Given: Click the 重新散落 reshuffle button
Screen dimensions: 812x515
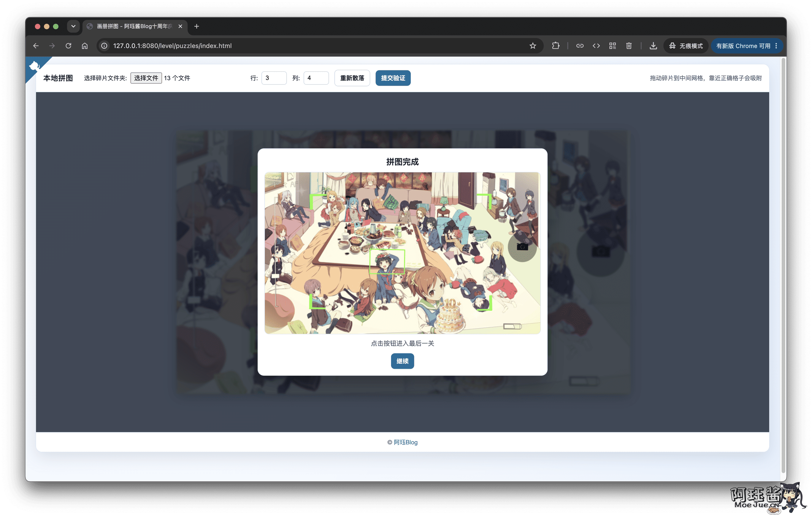Looking at the screenshot, I should pos(352,78).
